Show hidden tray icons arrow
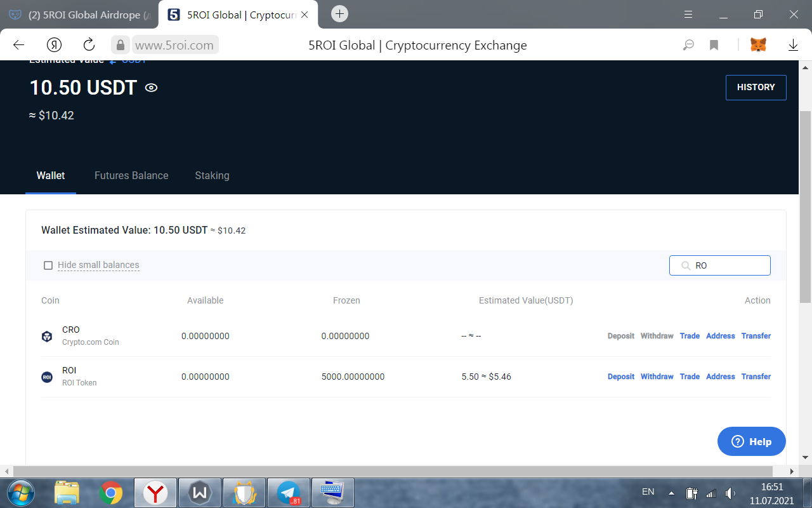This screenshot has width=812, height=508. (671, 493)
